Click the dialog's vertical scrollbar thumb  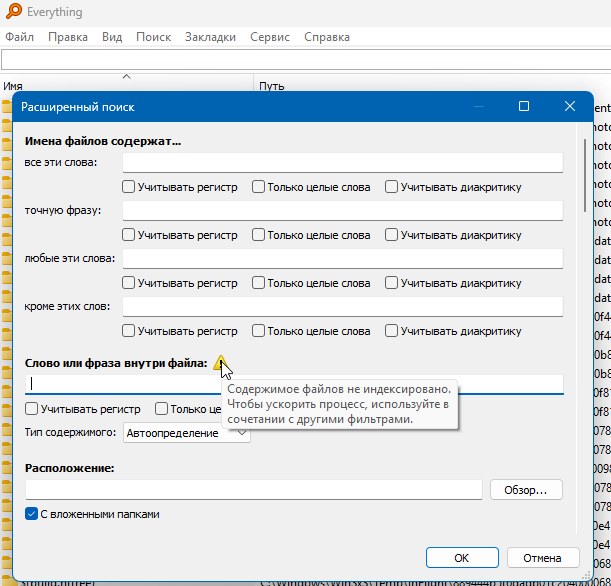coord(585,175)
